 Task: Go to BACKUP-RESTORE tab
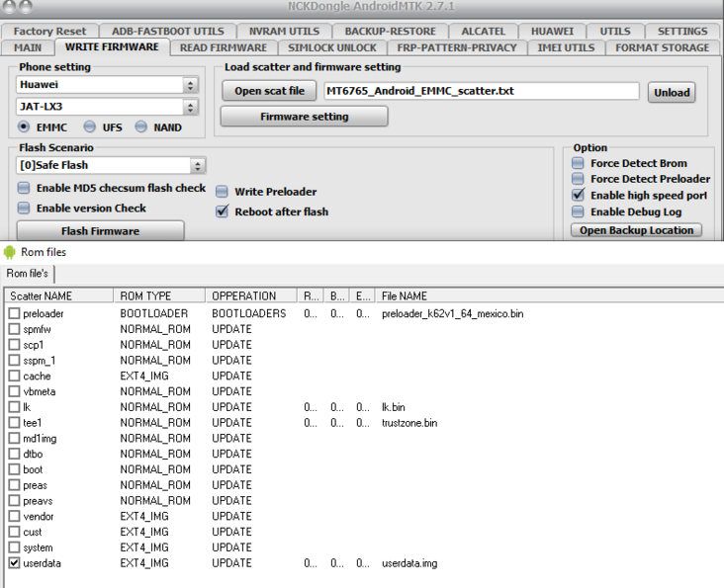pyautogui.click(x=390, y=32)
